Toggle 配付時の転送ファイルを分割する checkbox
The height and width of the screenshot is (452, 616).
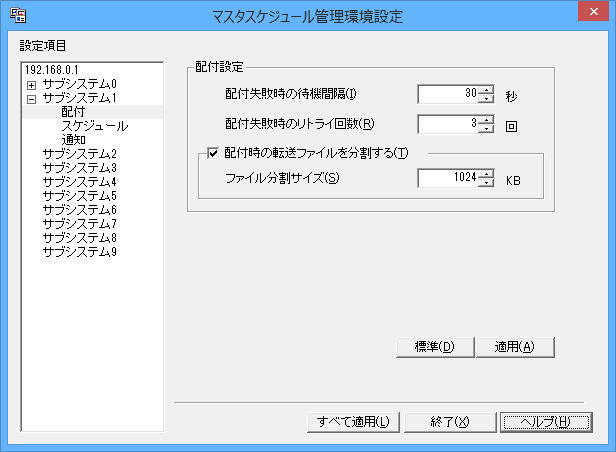[x=213, y=153]
